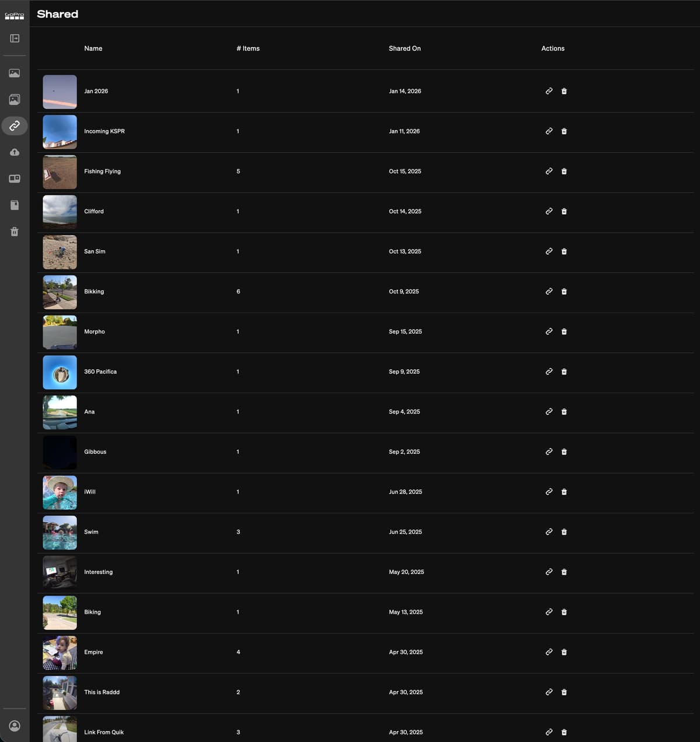Expand the sidebar with the panel toggle icon
This screenshot has width=700, height=742.
15,38
